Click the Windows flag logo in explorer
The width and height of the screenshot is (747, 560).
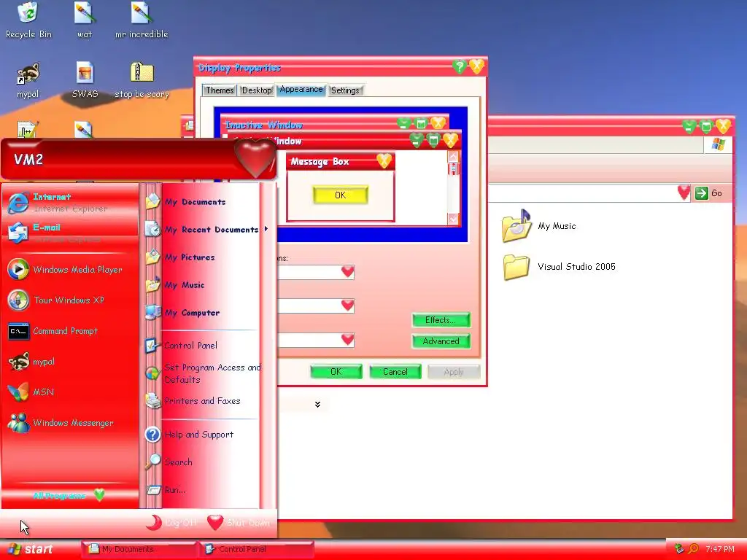(x=718, y=144)
